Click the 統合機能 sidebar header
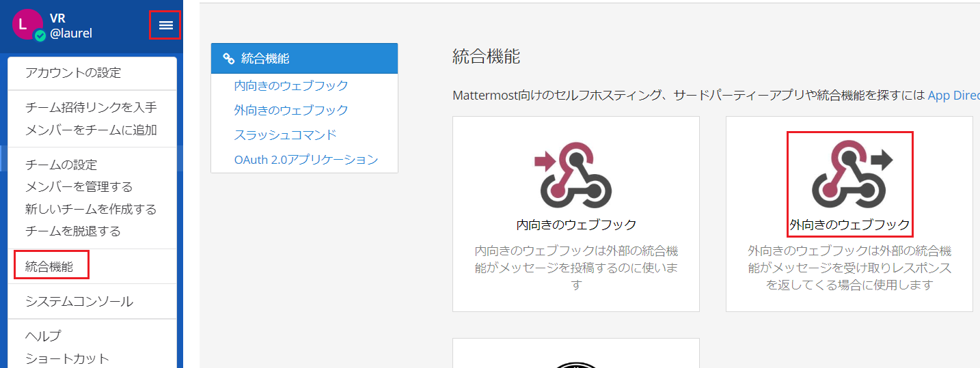Image resolution: width=980 pixels, height=368 pixels. point(304,59)
